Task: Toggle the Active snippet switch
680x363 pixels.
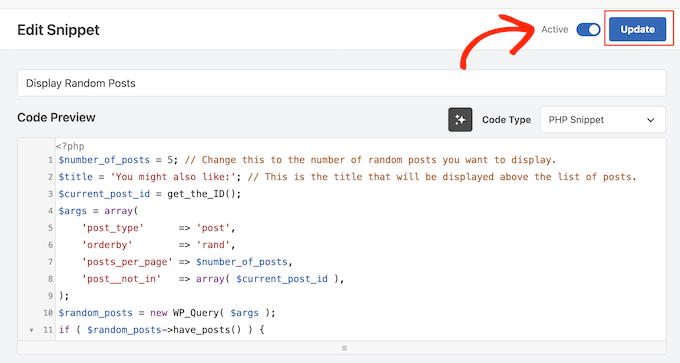Action: tap(588, 29)
